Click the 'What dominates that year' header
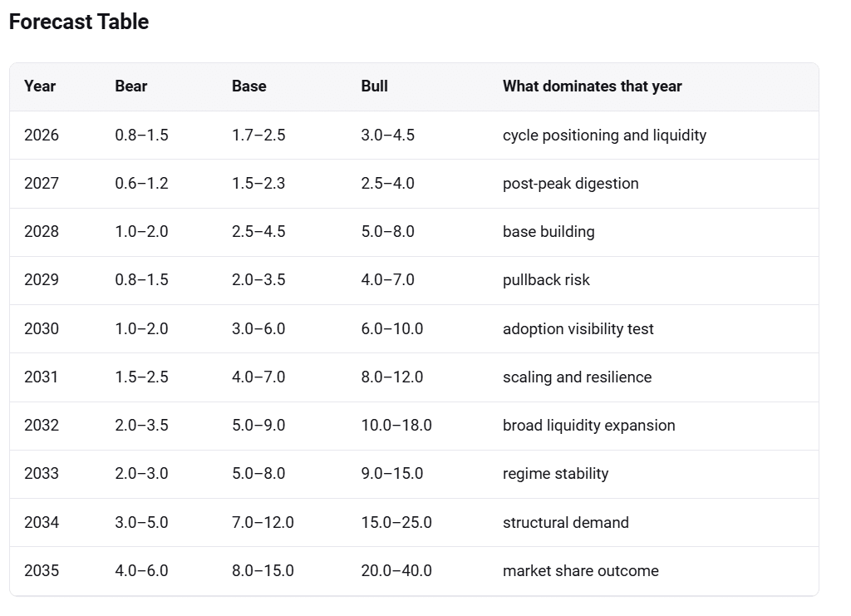Screen dimensions: 851x616 [x=592, y=86]
